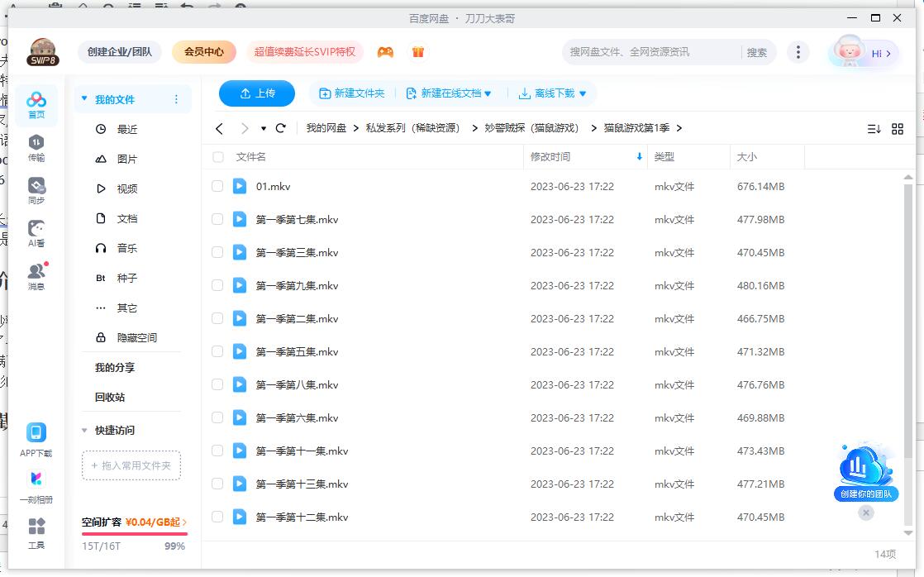Open the history dropdown next to back arrow
Viewport: 924px width, 577px height.
(x=265, y=128)
